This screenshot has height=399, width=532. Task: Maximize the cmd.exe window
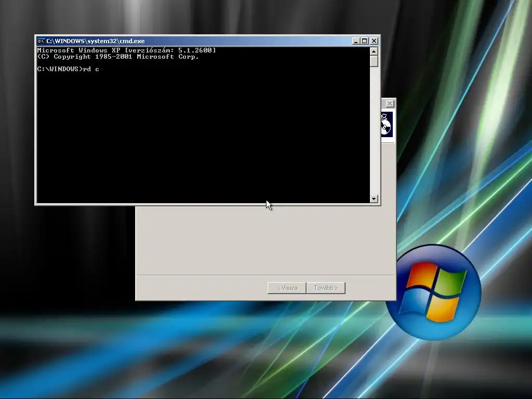coord(364,41)
